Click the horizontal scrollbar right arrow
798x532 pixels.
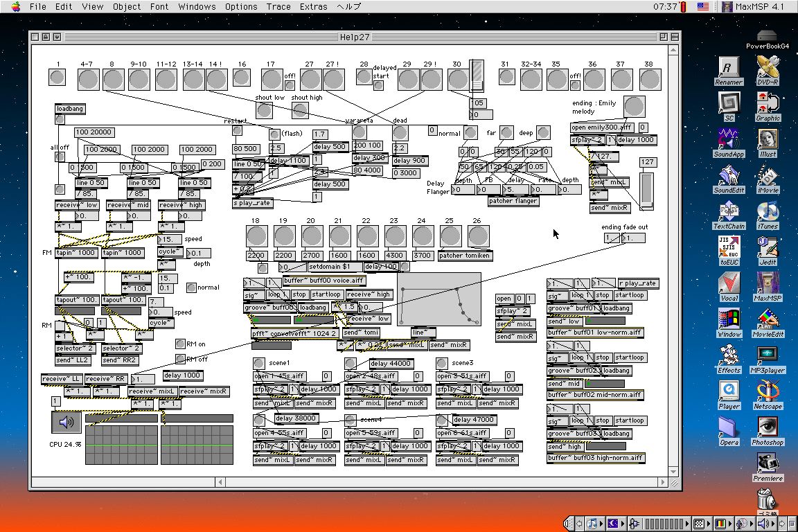pos(662,481)
